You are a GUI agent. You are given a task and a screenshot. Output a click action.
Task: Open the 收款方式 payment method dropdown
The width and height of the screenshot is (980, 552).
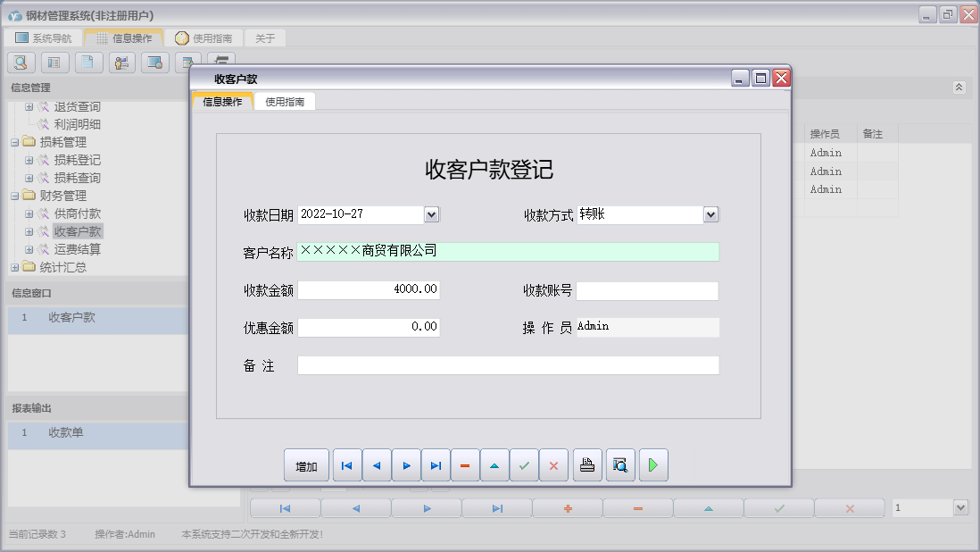coord(710,213)
